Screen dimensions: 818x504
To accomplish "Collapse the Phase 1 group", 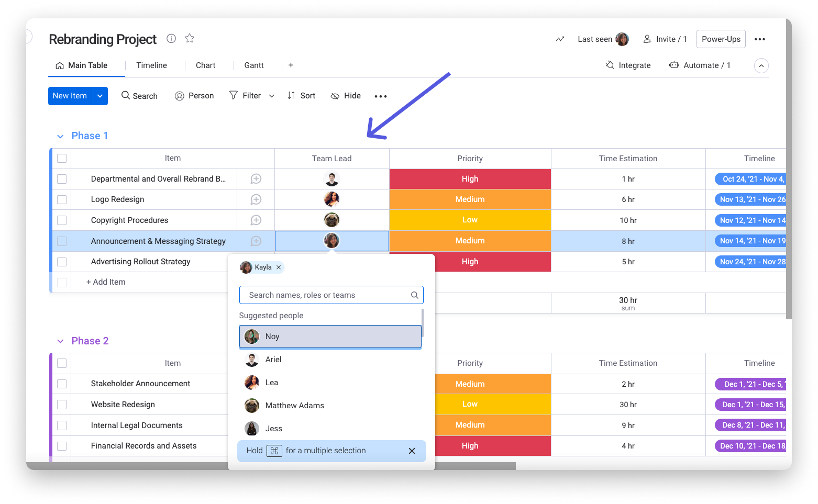I will (60, 136).
